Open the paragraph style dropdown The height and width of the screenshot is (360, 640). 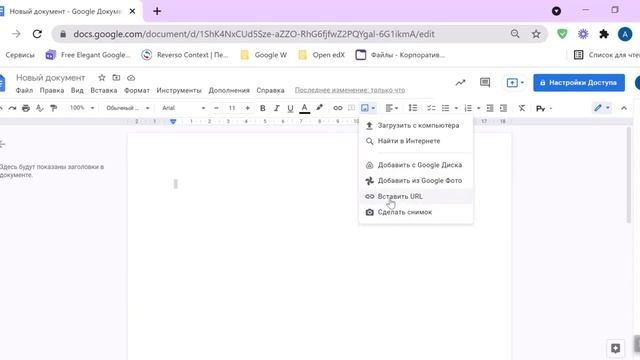[x=127, y=108]
